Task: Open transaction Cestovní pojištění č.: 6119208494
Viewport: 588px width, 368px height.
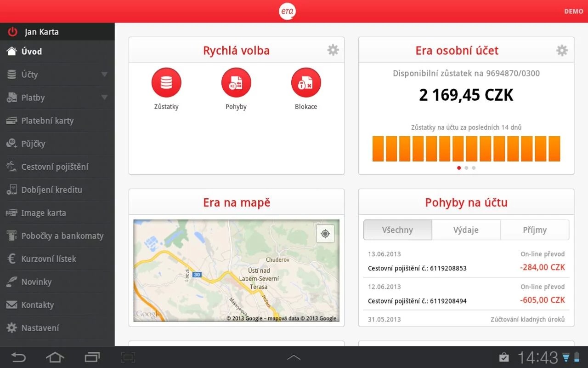Action: pos(417,301)
